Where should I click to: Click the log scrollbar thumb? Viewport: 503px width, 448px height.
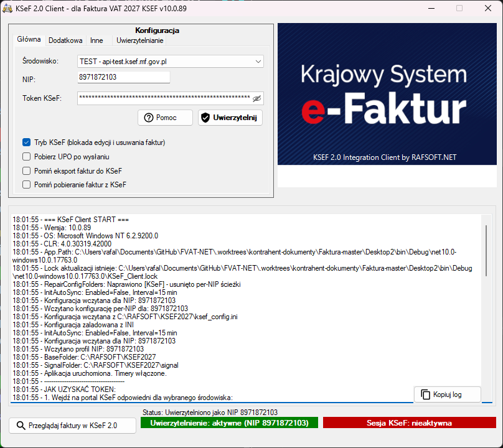[486, 251]
